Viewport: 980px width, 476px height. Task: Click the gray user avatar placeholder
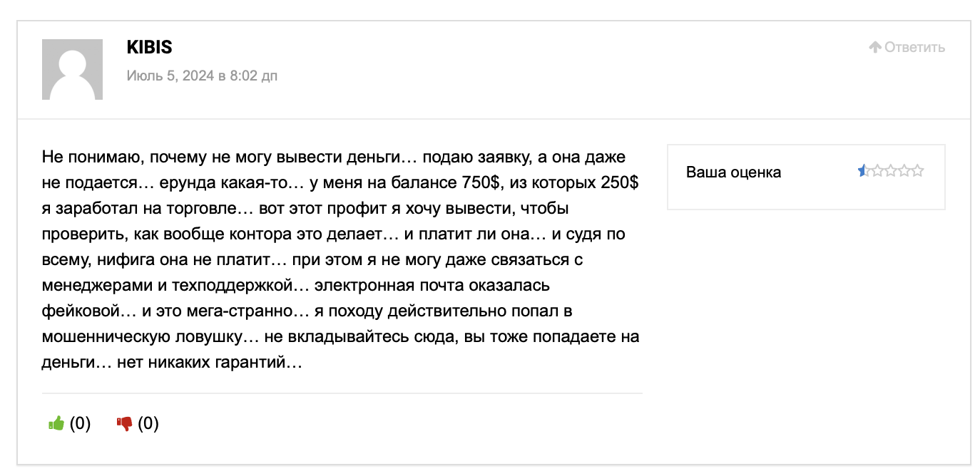[72, 69]
